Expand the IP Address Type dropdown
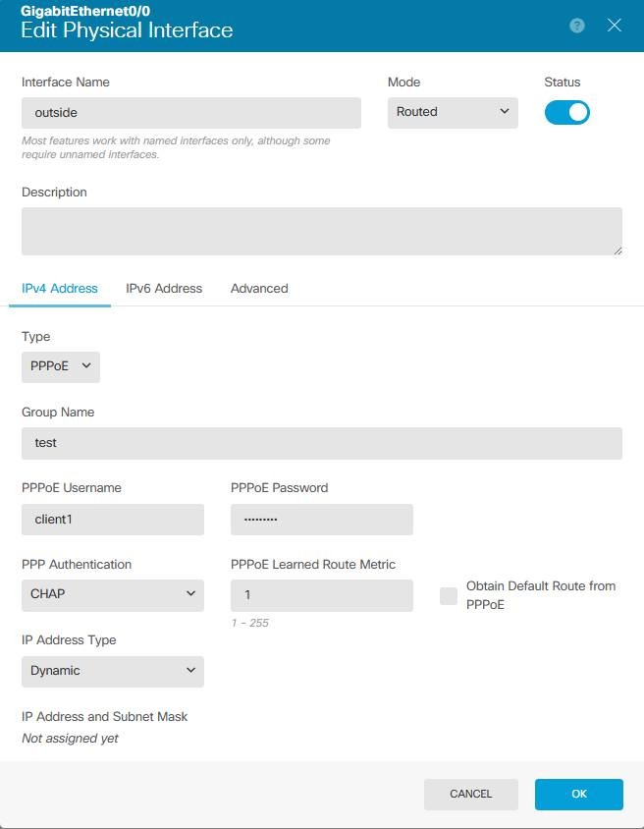 click(112, 671)
